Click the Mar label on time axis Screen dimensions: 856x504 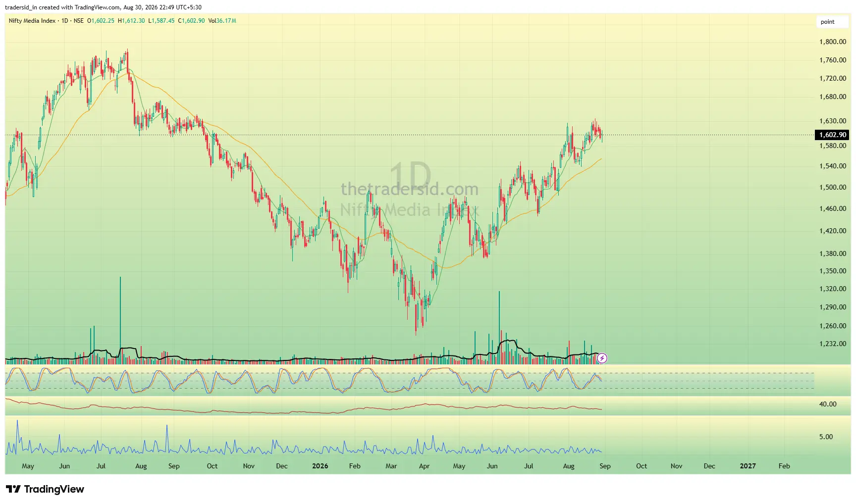point(391,466)
